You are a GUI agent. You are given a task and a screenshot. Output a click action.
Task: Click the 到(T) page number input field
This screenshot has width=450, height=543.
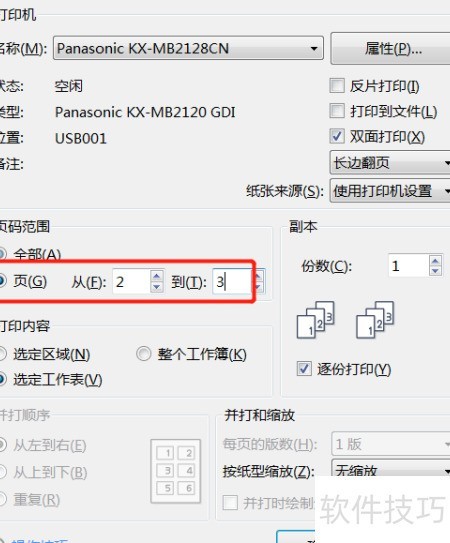tap(231, 282)
